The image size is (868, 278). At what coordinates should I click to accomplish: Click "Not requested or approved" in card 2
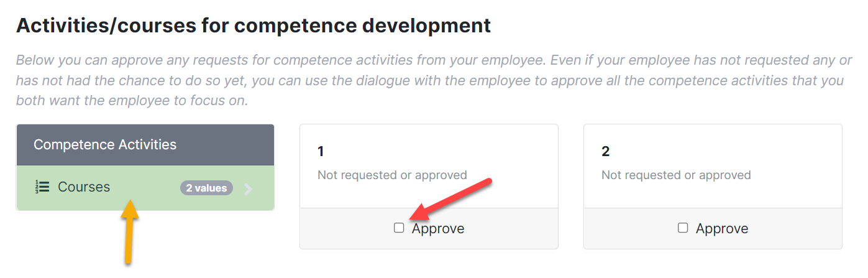[x=676, y=175]
